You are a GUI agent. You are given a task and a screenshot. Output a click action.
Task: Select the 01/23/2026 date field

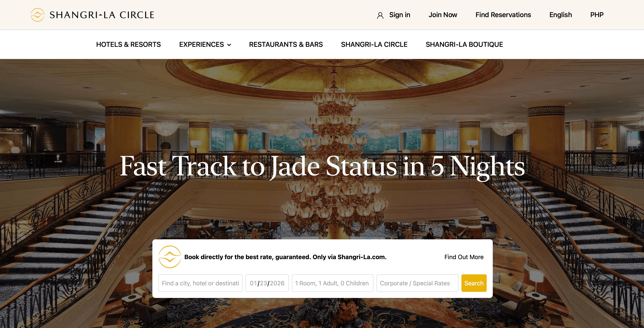tap(267, 283)
